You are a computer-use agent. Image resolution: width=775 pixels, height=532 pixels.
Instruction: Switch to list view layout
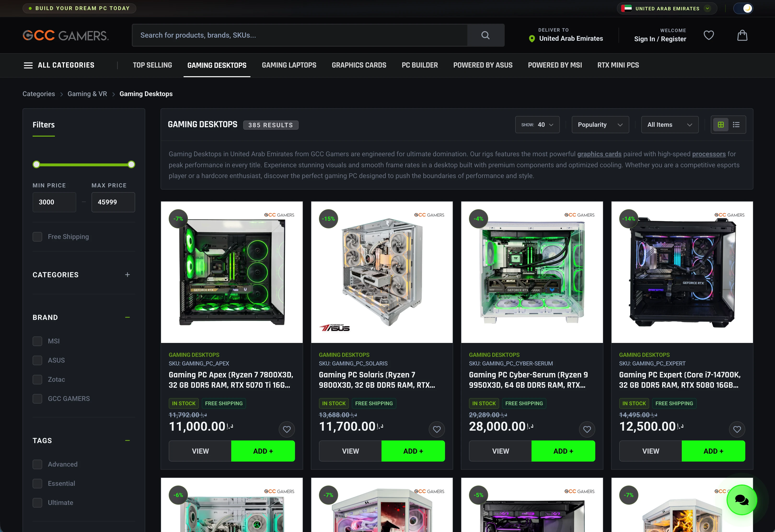[x=736, y=125]
